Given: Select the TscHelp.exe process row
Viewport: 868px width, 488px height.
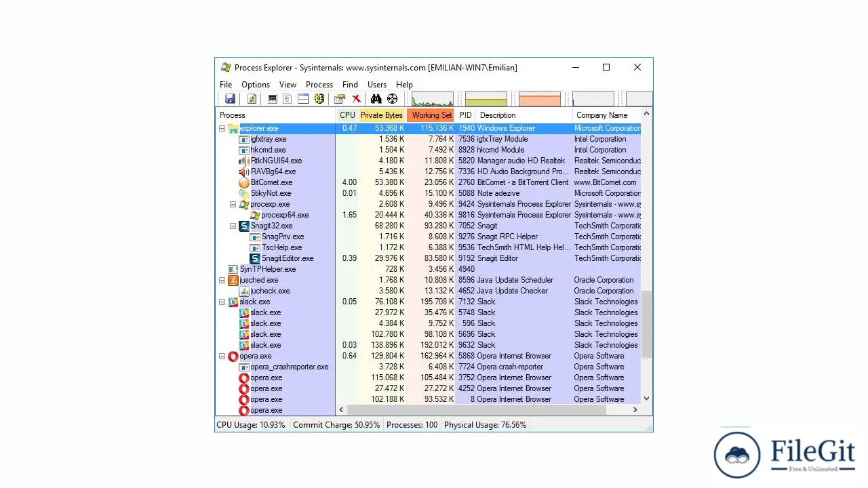Looking at the screenshot, I should tap(428, 247).
